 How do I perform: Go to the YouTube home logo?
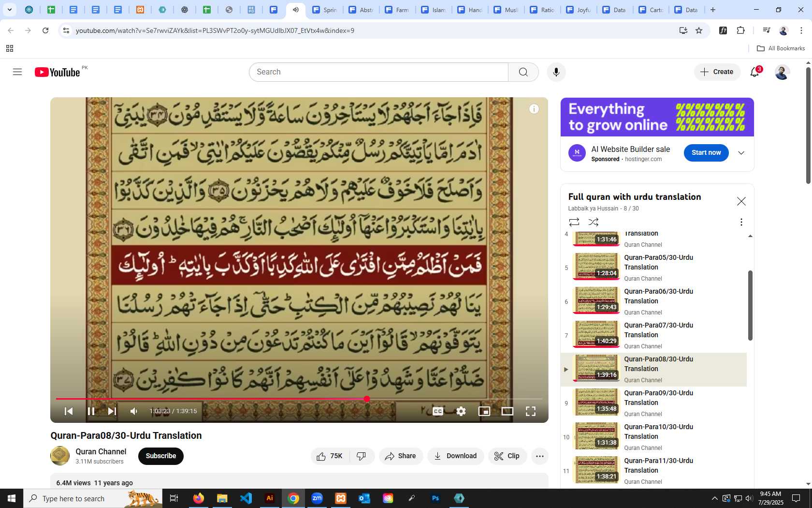(57, 72)
